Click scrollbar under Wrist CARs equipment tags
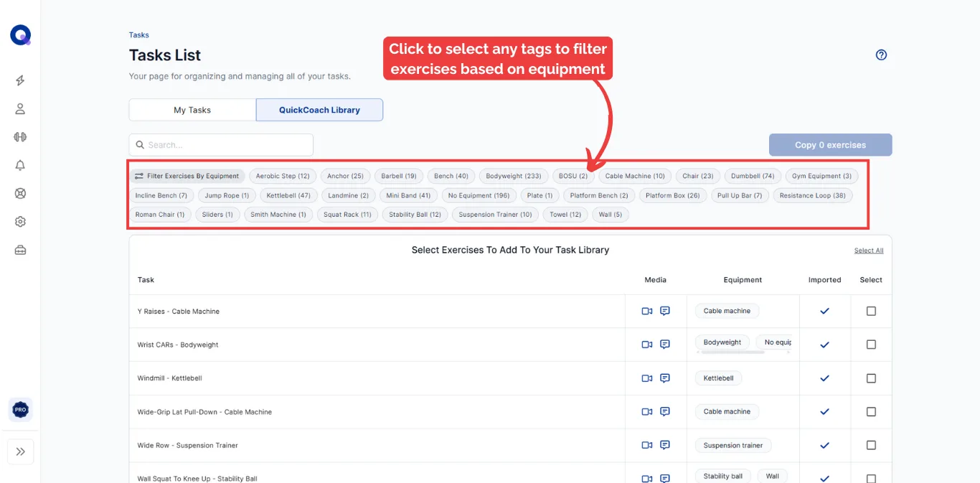Image resolution: width=980 pixels, height=483 pixels. click(733, 352)
